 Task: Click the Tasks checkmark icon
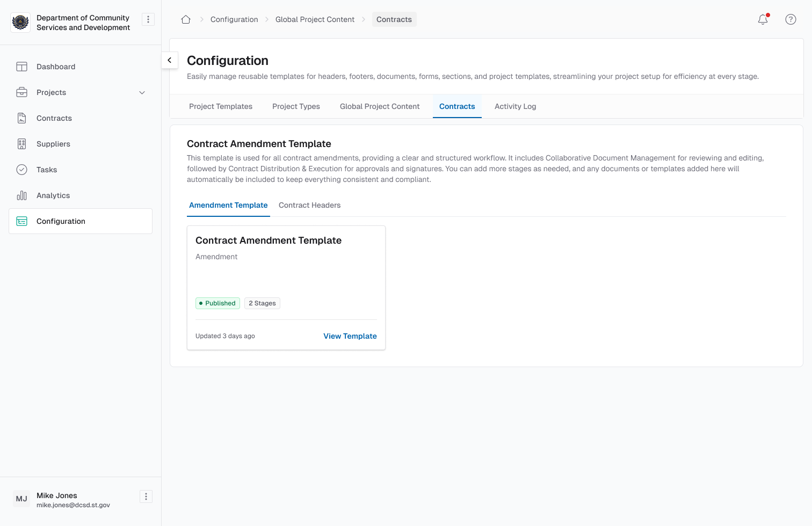21,170
